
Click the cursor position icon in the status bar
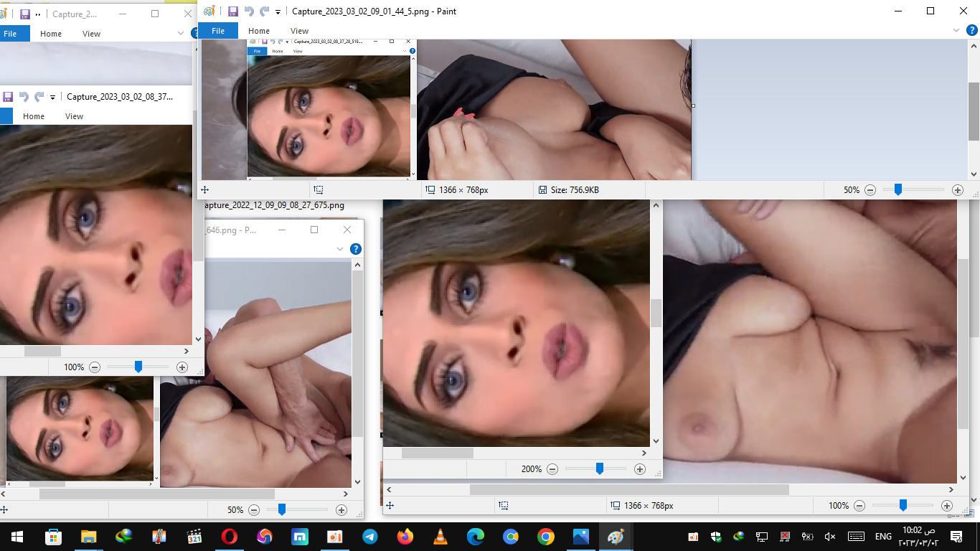click(x=207, y=189)
